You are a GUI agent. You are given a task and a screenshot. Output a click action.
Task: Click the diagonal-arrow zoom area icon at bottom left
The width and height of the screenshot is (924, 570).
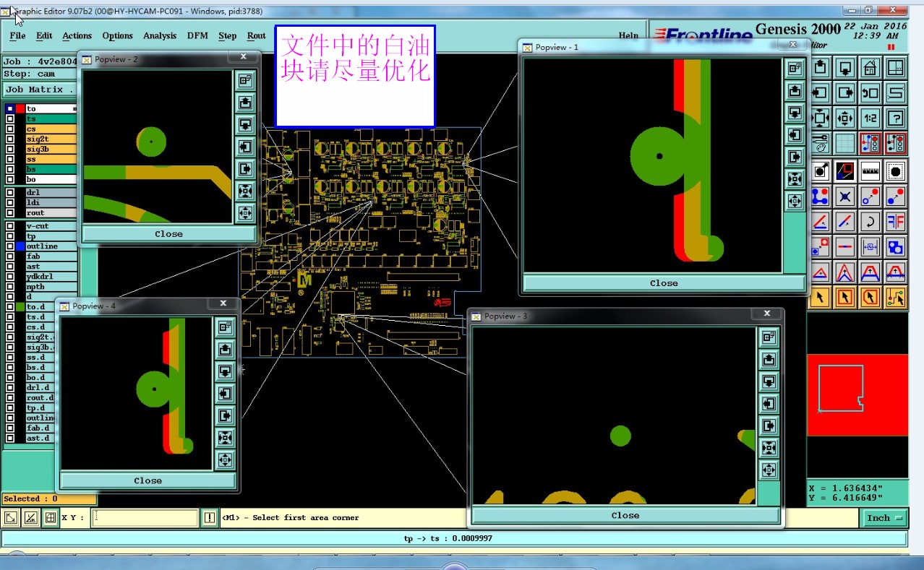click(x=12, y=517)
